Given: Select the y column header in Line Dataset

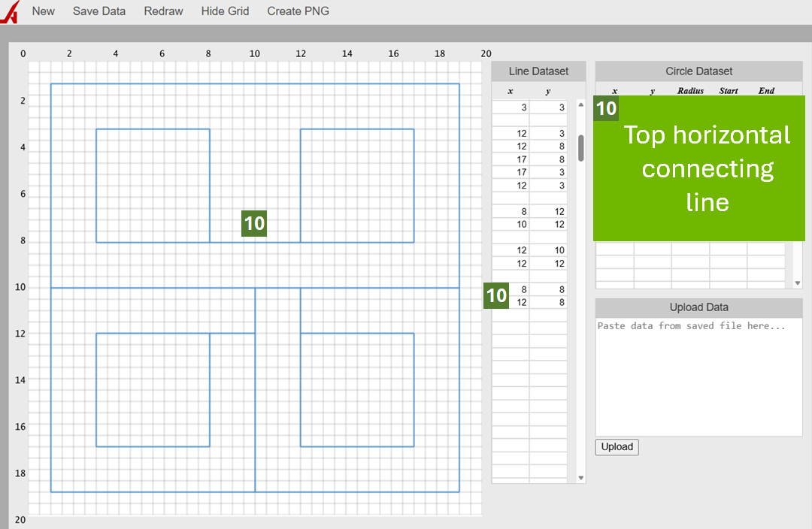Looking at the screenshot, I should point(548,90).
